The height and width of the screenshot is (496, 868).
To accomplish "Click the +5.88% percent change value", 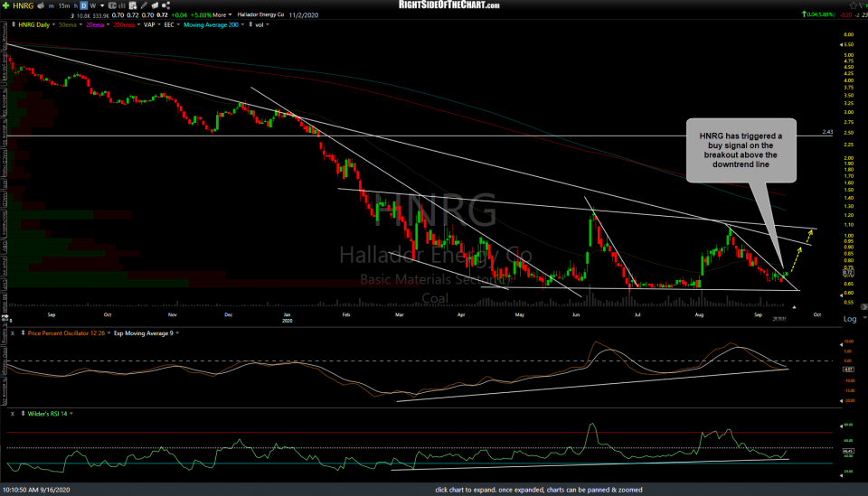I will [x=201, y=15].
